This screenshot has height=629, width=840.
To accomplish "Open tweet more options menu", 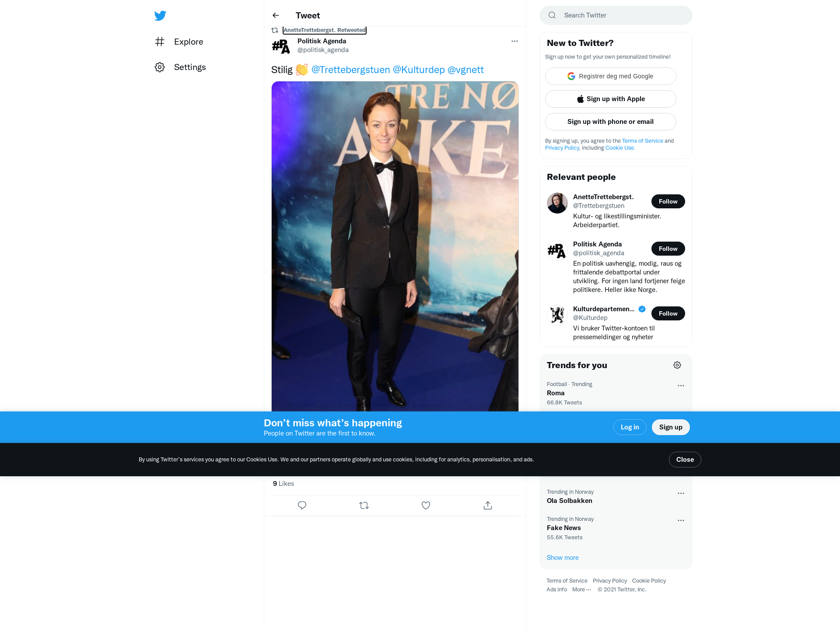I will coord(514,41).
